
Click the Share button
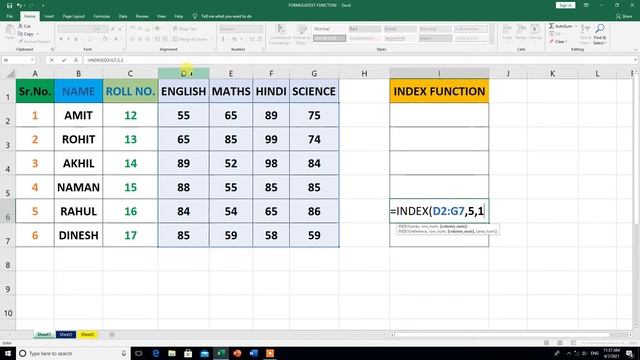pyautogui.click(x=624, y=16)
